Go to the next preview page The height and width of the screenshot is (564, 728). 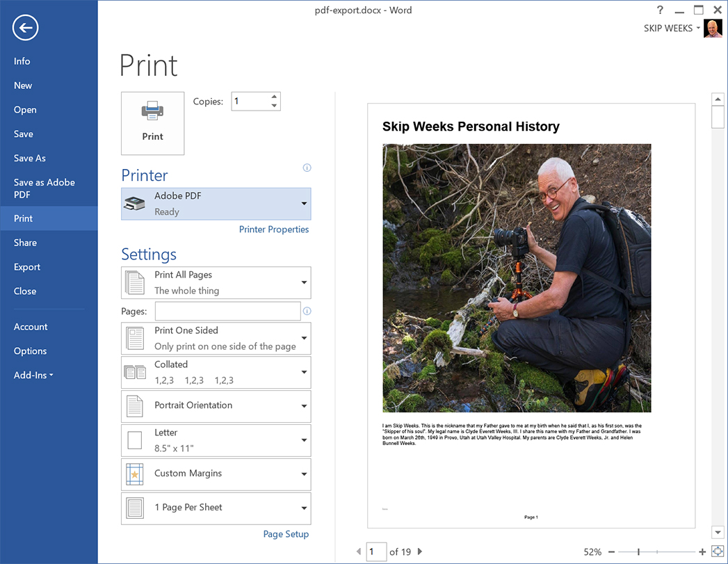click(x=420, y=551)
